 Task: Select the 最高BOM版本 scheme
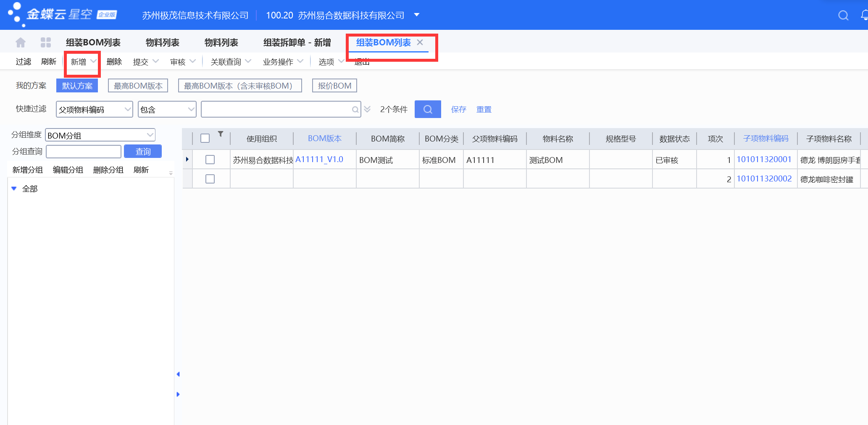[x=138, y=86]
